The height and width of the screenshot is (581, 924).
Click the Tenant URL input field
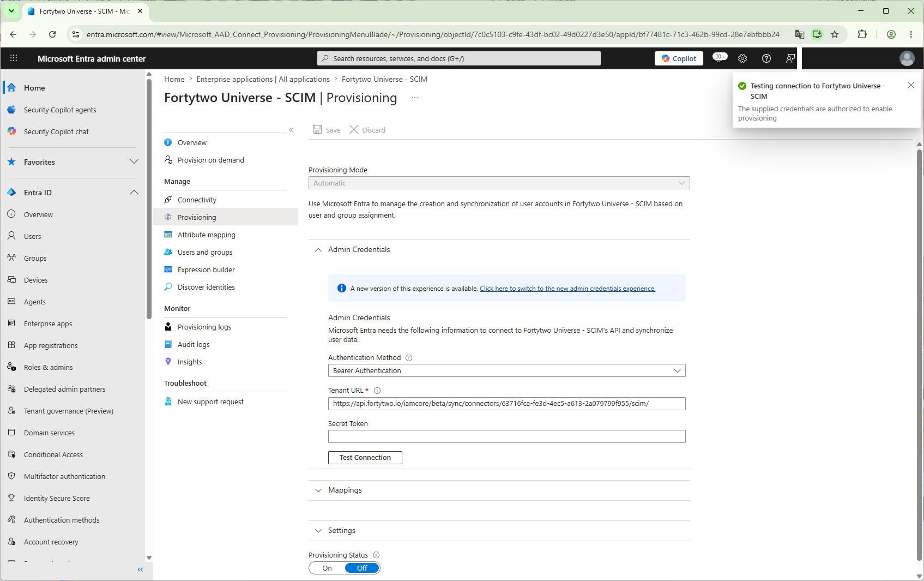pos(507,404)
